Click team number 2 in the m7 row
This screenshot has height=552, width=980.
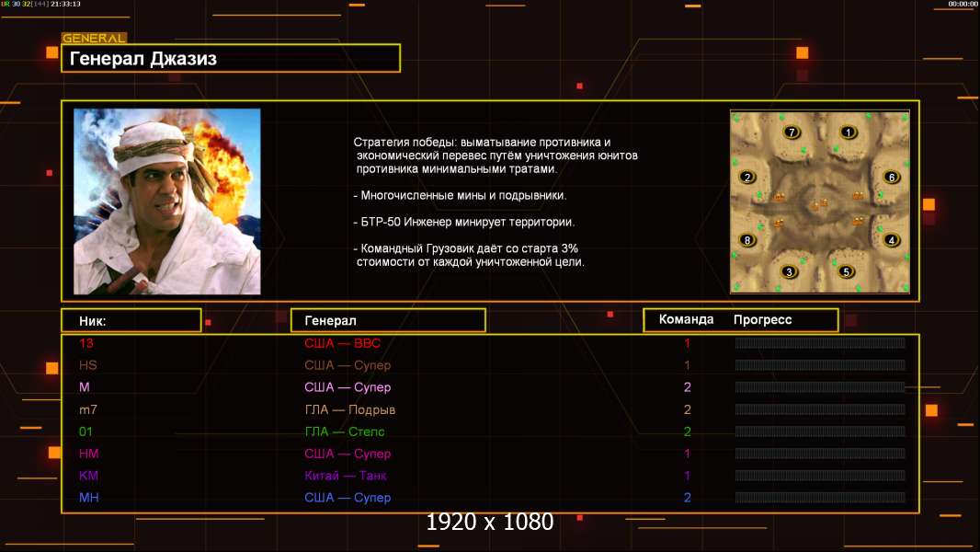tap(688, 409)
